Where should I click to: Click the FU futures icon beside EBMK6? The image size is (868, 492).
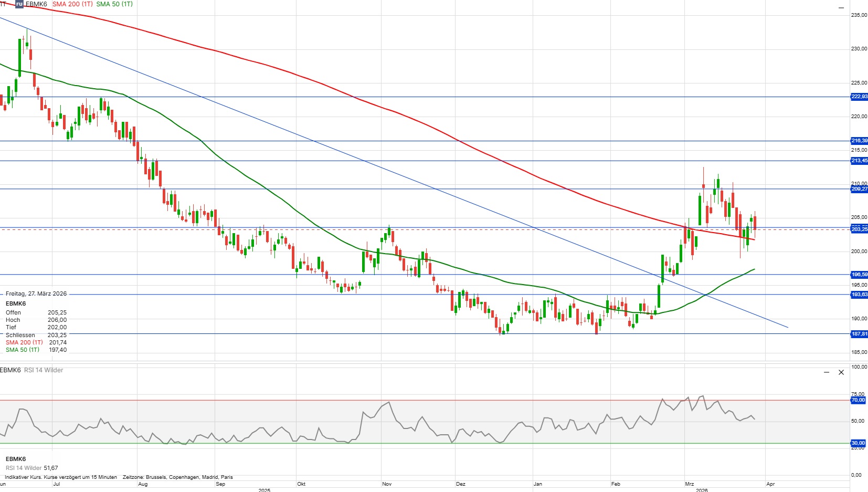pos(19,4)
